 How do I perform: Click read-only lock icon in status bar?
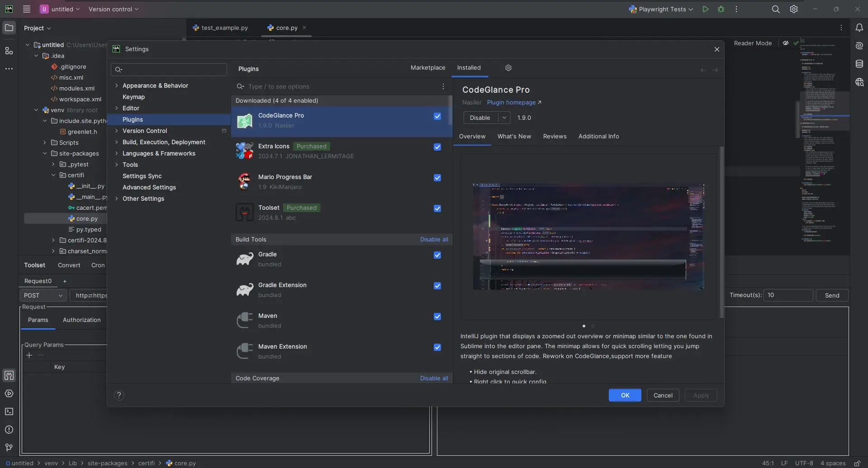click(857, 463)
